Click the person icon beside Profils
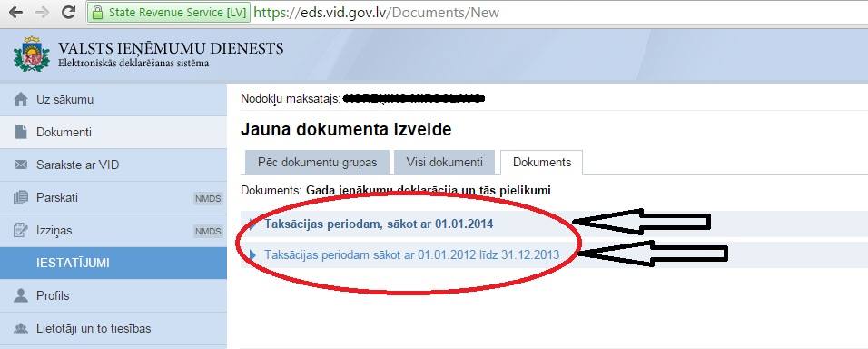This screenshot has height=349, width=868. 21,295
